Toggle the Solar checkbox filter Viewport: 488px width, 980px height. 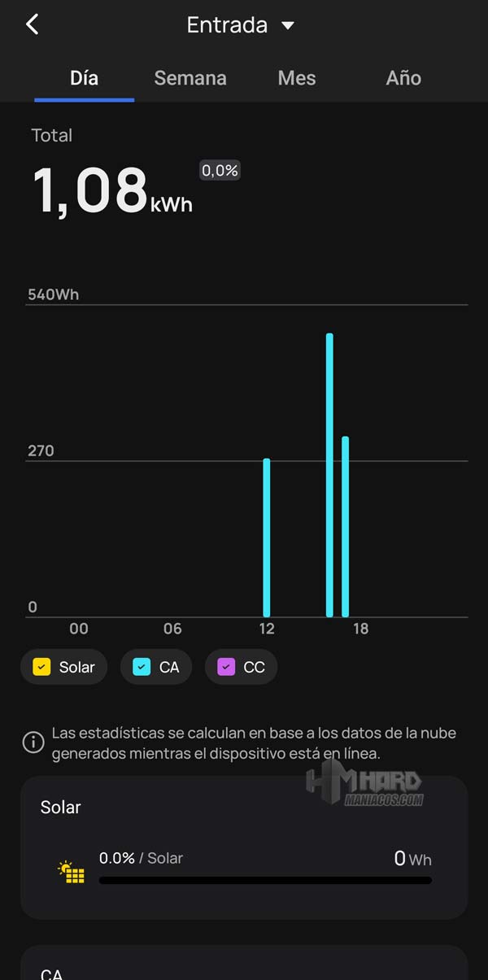(x=41, y=667)
